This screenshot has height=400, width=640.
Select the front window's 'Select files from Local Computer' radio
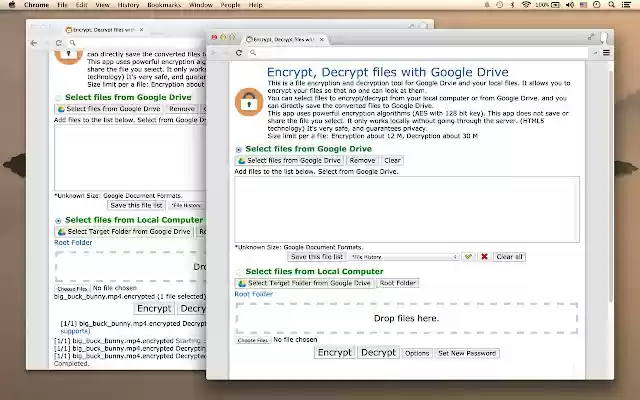pos(239,272)
